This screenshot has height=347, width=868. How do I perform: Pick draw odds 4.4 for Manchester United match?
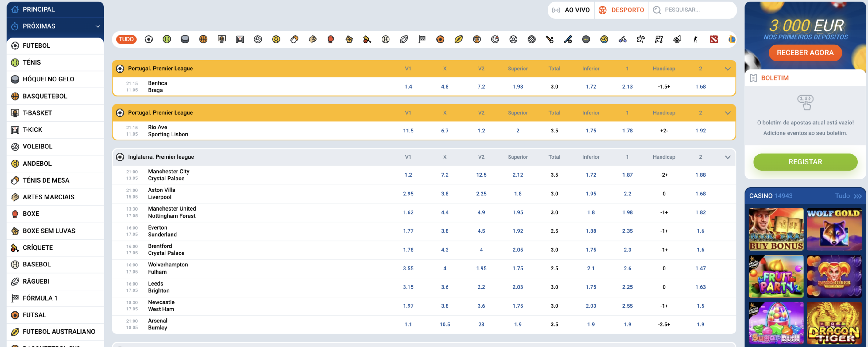pos(445,212)
